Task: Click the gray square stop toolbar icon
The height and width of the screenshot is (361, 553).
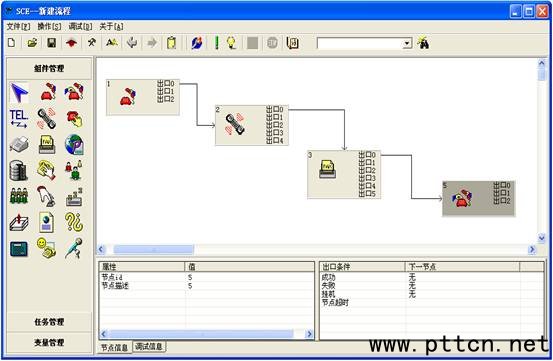Action: (252, 43)
